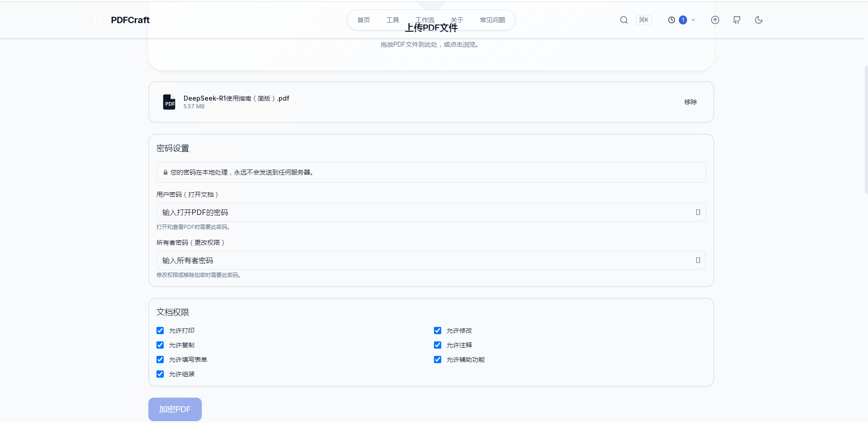Toggle dark mode moon icon
This screenshot has height=423, width=868.
click(x=759, y=20)
